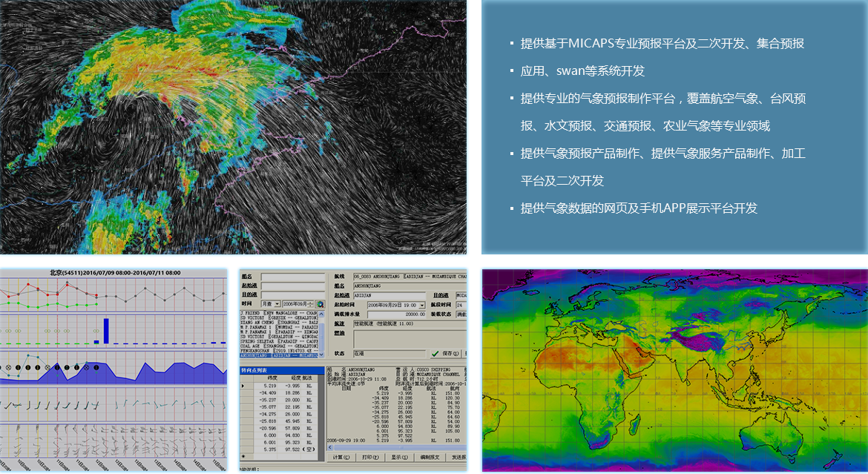Click the 显示(S) button
This screenshot has width=868, height=474.
[399, 457]
